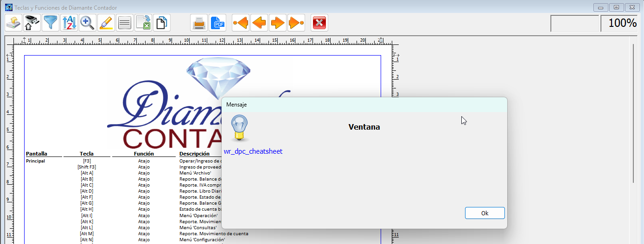Click the wr_dpc_cheatsheet text

253,151
